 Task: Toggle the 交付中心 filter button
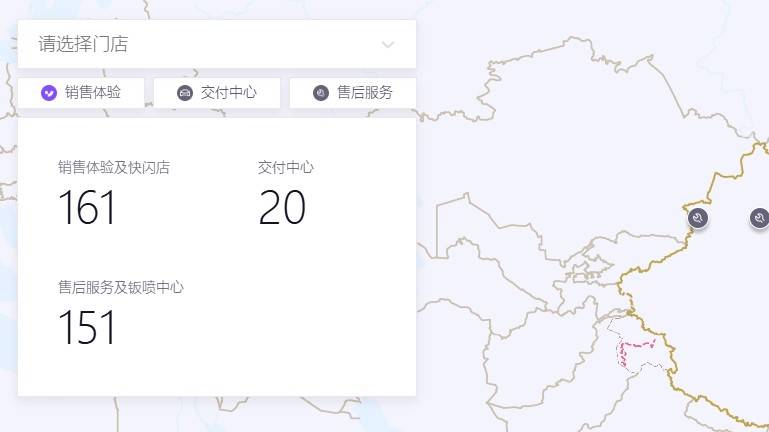[x=217, y=93]
